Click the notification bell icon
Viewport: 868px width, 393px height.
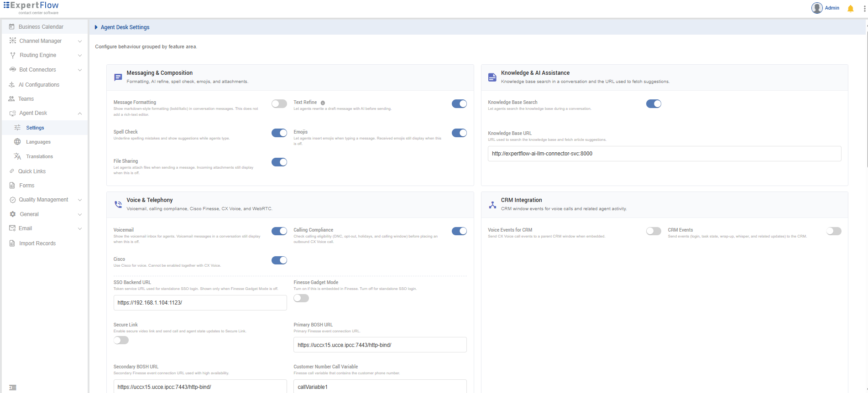(850, 9)
